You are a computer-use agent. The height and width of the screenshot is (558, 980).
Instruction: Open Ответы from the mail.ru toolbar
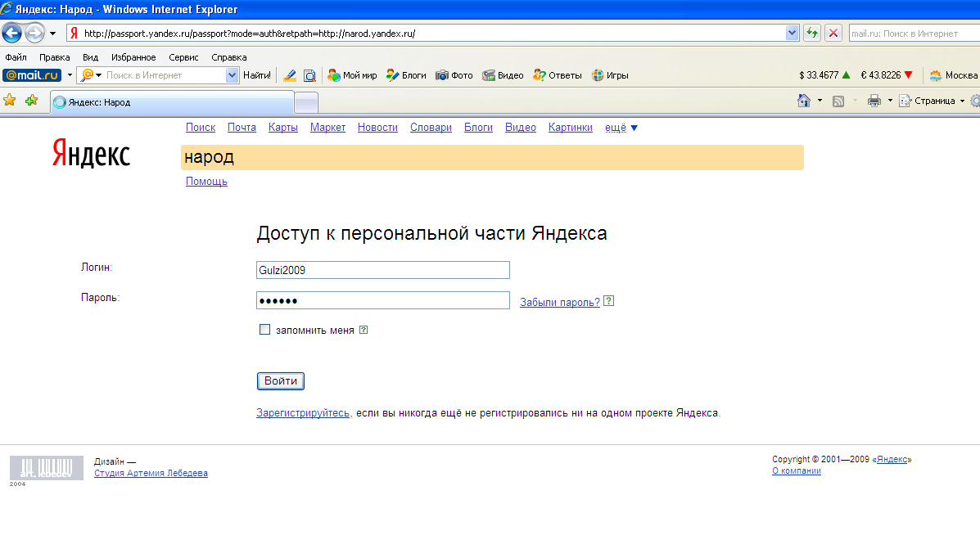(x=557, y=75)
